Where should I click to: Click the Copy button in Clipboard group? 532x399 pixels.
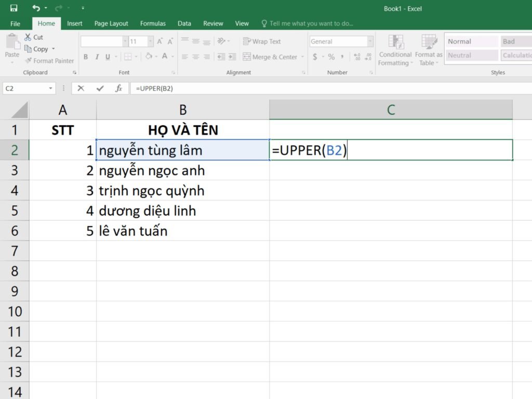click(x=37, y=49)
